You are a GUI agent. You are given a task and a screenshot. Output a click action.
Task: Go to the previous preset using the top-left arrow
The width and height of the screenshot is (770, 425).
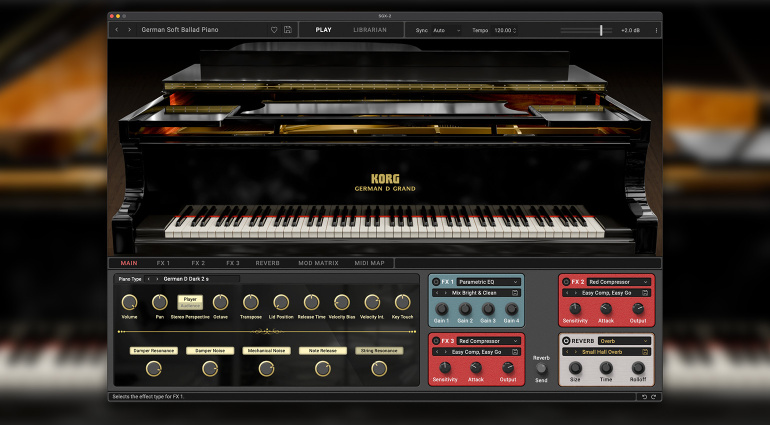click(116, 30)
